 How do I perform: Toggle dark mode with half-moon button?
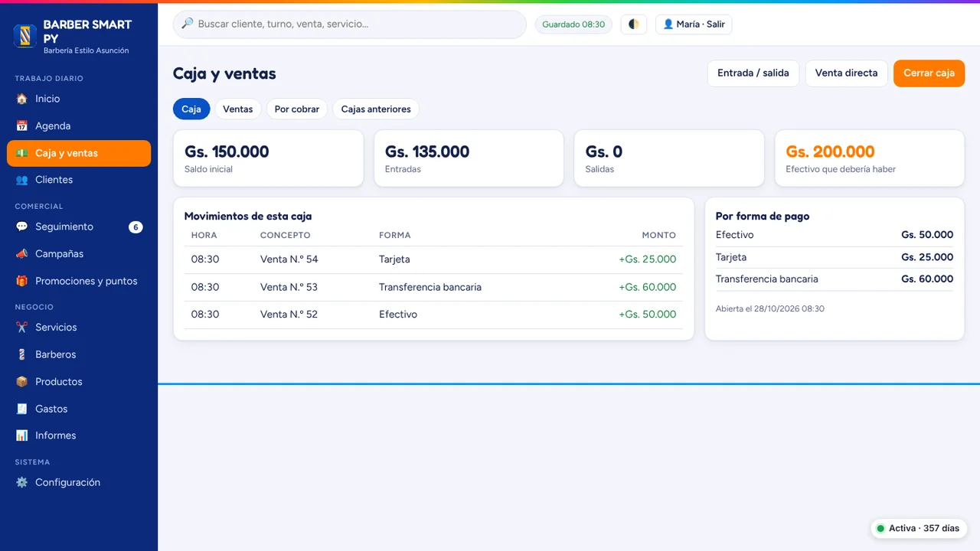coord(633,24)
